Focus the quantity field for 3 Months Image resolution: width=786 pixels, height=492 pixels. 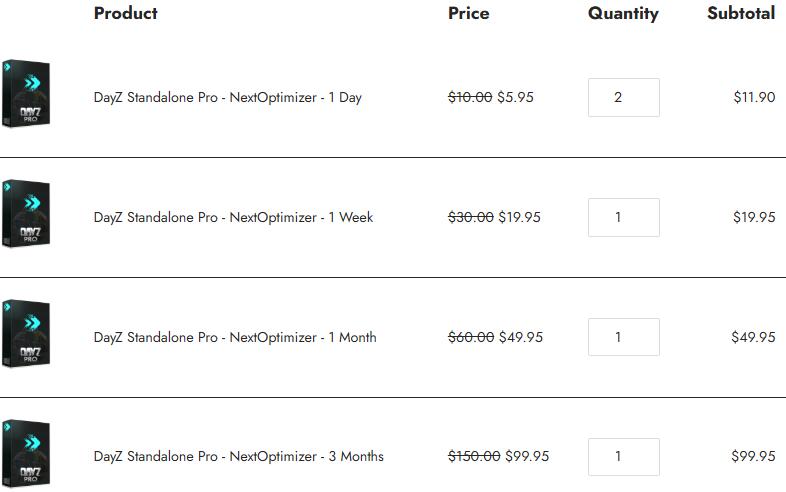[624, 457]
